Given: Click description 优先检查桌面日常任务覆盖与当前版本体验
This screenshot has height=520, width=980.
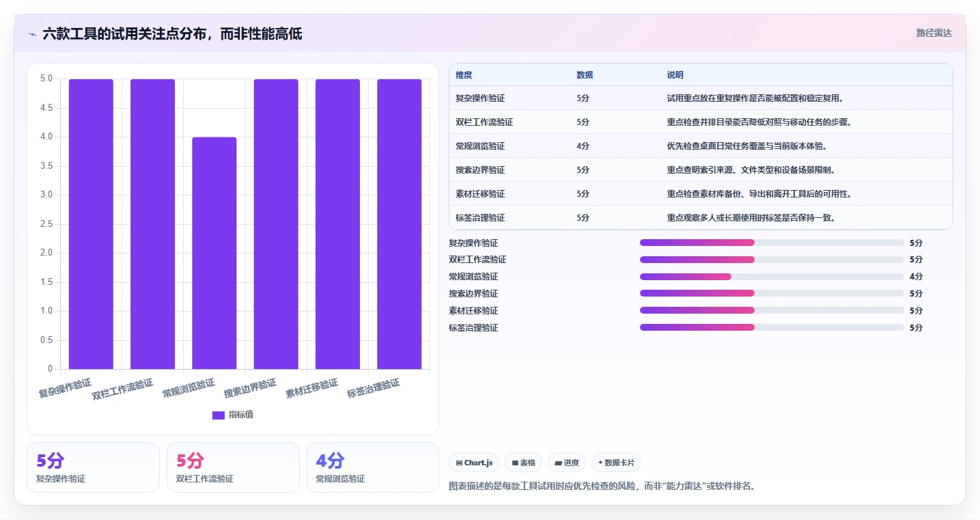Looking at the screenshot, I should click(x=748, y=146).
